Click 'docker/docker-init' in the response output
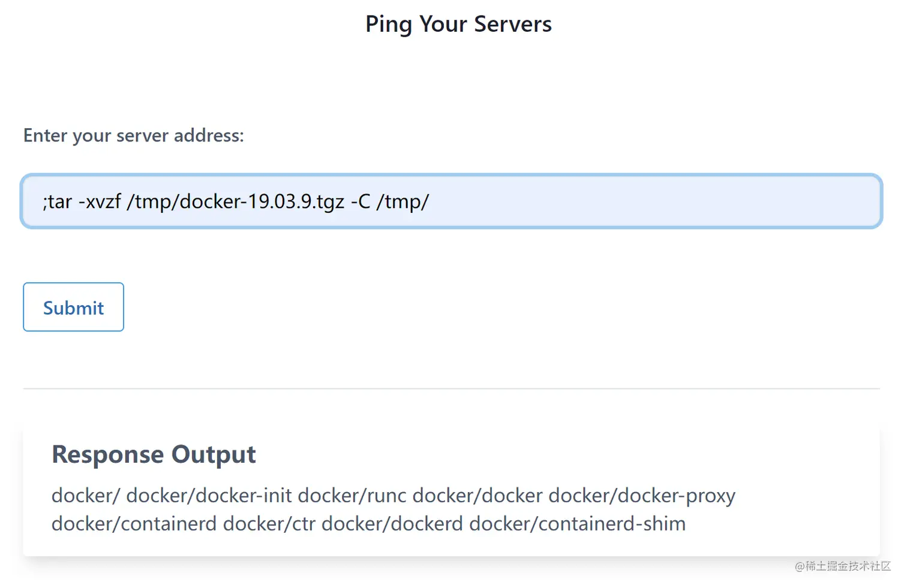 (209, 496)
